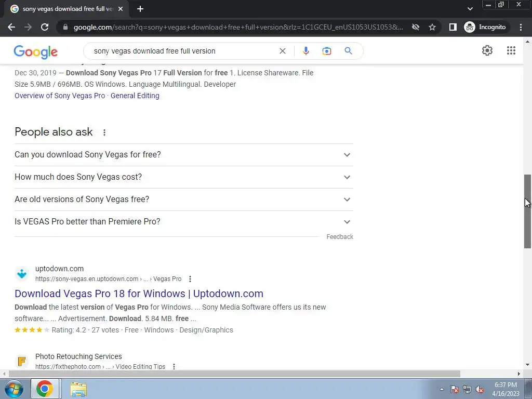The image size is (532, 399).
Task: Bookmark this page with star icon
Action: [x=432, y=27]
